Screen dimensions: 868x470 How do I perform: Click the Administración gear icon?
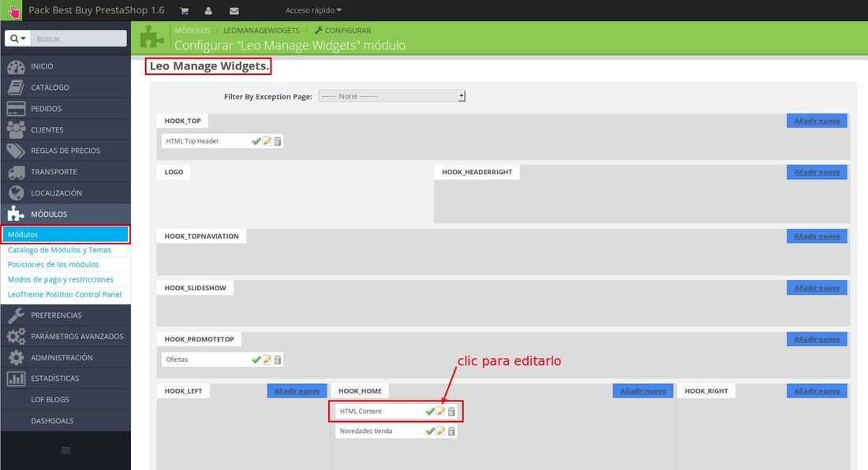16,357
